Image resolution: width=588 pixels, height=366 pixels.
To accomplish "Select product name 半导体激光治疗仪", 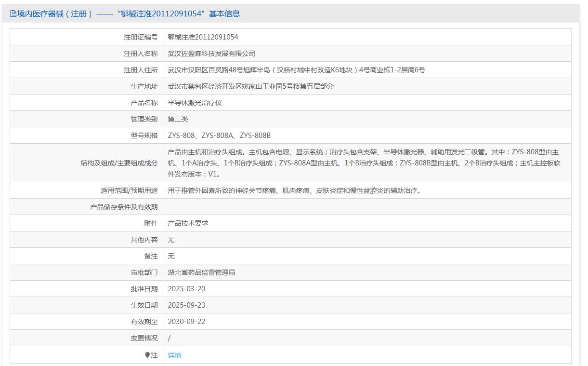I will pos(195,103).
